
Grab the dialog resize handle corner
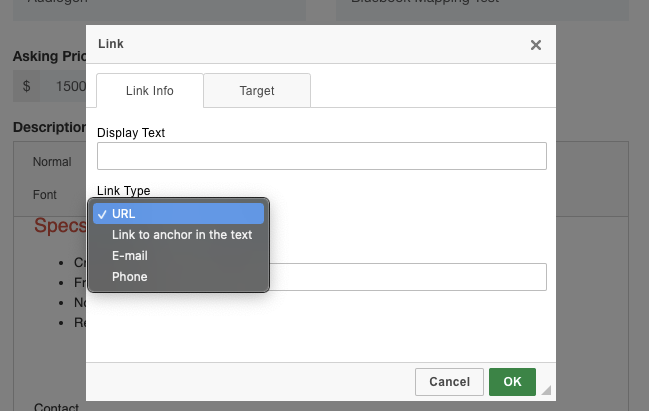tap(546, 390)
